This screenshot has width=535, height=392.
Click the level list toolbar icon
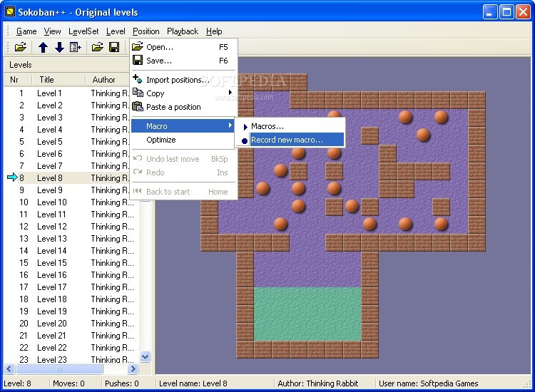(x=76, y=47)
